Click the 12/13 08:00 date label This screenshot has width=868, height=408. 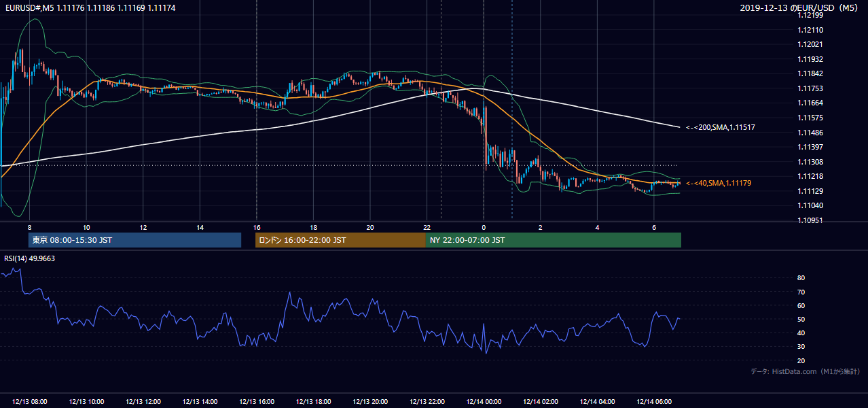click(x=30, y=401)
